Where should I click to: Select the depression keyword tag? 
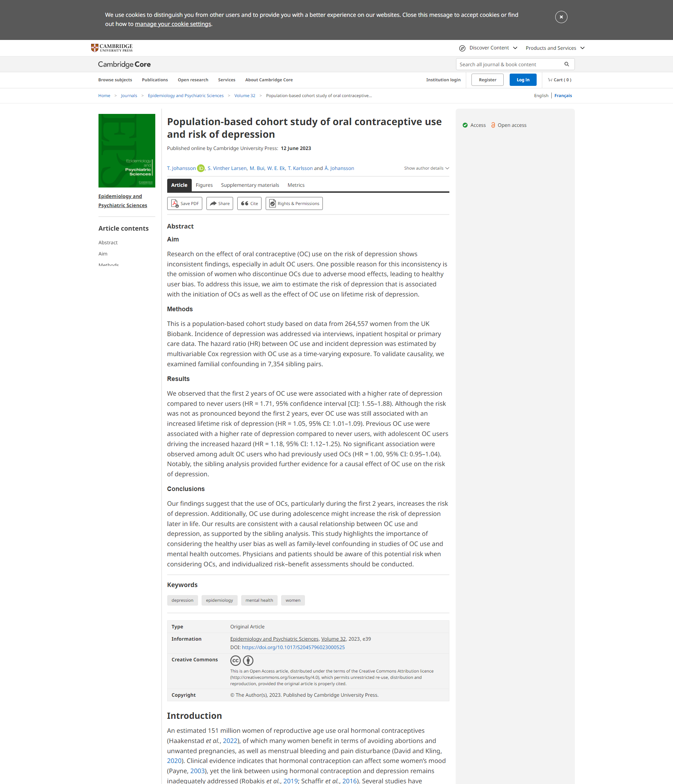pyautogui.click(x=182, y=600)
